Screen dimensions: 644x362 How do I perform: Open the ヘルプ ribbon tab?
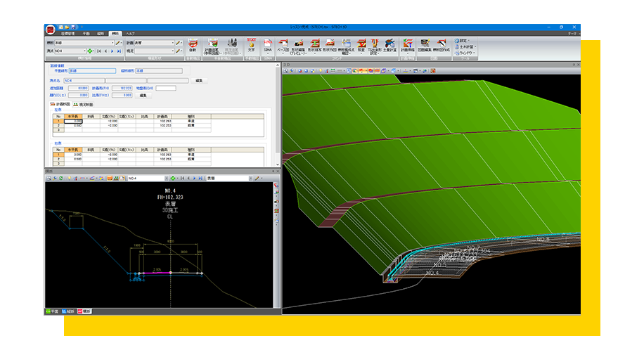click(x=130, y=34)
